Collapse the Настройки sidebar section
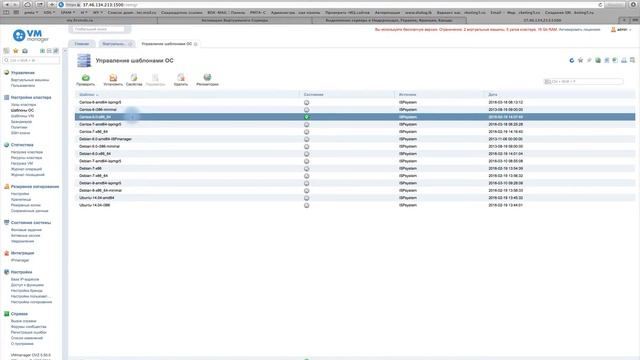640x360 pixels. point(21,272)
